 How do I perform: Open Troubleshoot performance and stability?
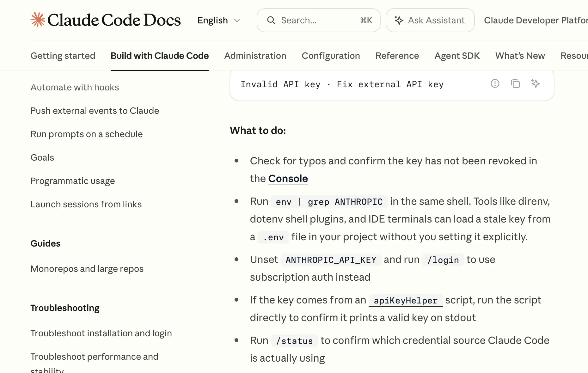click(x=94, y=363)
